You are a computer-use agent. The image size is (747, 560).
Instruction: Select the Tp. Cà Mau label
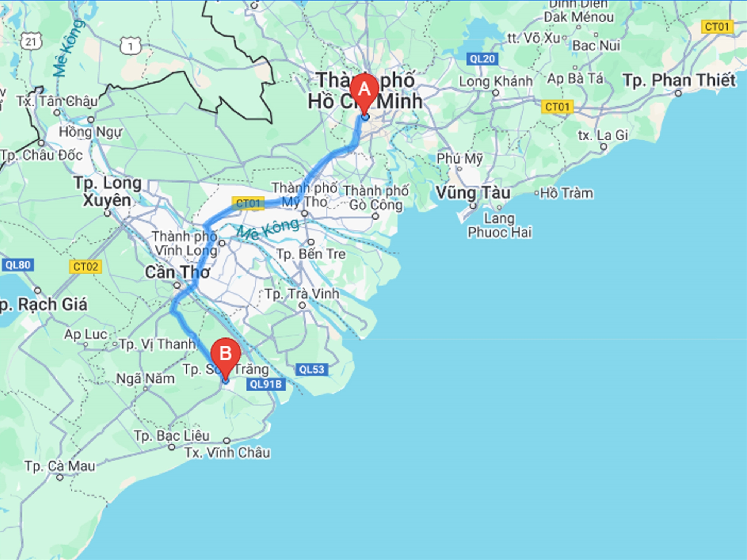coord(60,466)
